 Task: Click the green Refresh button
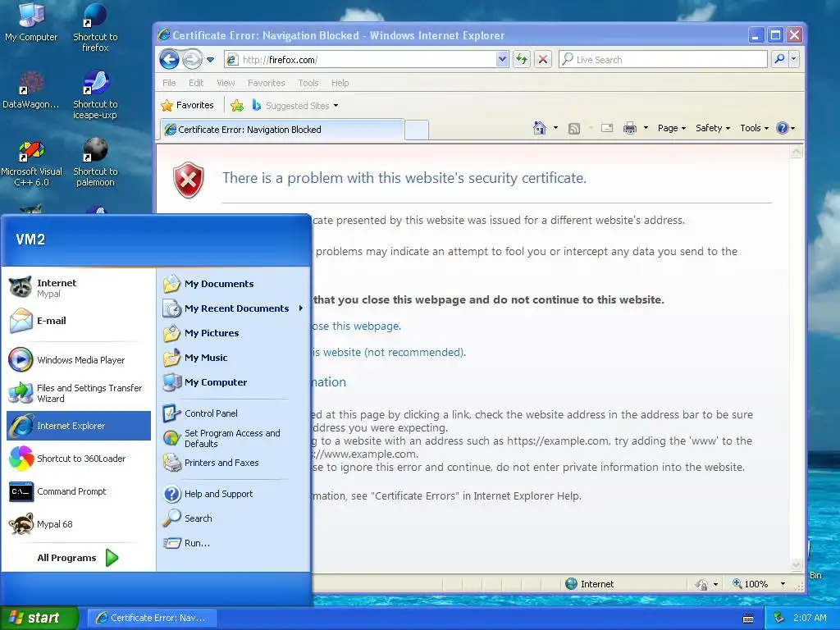coord(521,59)
